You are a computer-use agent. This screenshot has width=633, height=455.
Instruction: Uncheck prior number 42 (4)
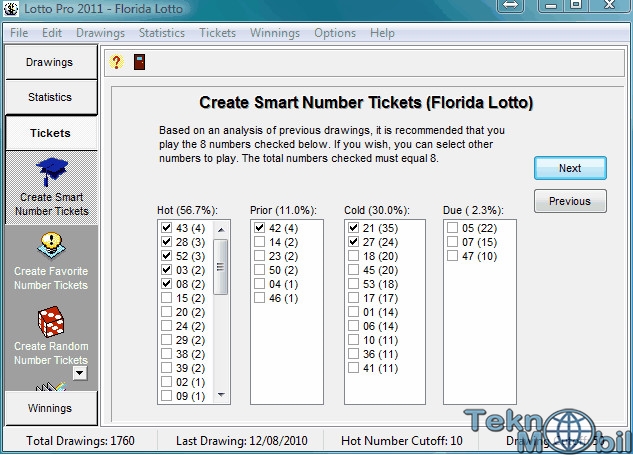[260, 228]
